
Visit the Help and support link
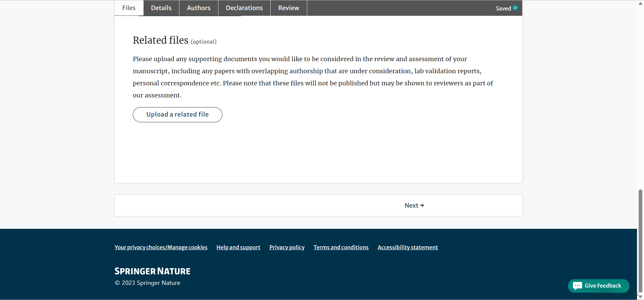point(238,248)
